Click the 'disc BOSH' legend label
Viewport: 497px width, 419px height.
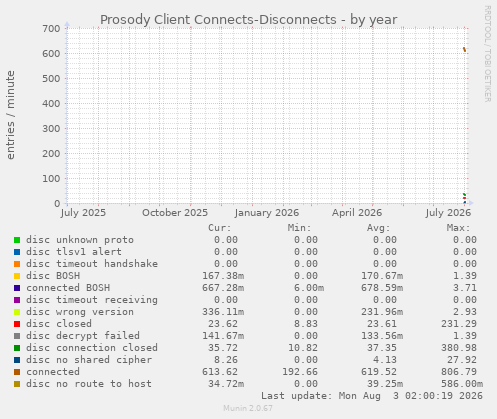(53, 276)
